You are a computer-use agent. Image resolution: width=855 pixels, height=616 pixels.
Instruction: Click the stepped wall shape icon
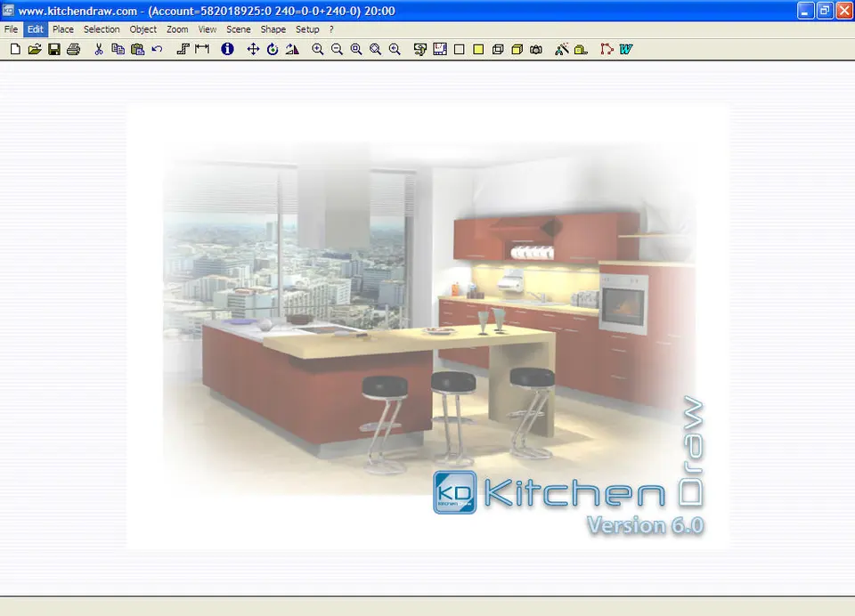183,50
